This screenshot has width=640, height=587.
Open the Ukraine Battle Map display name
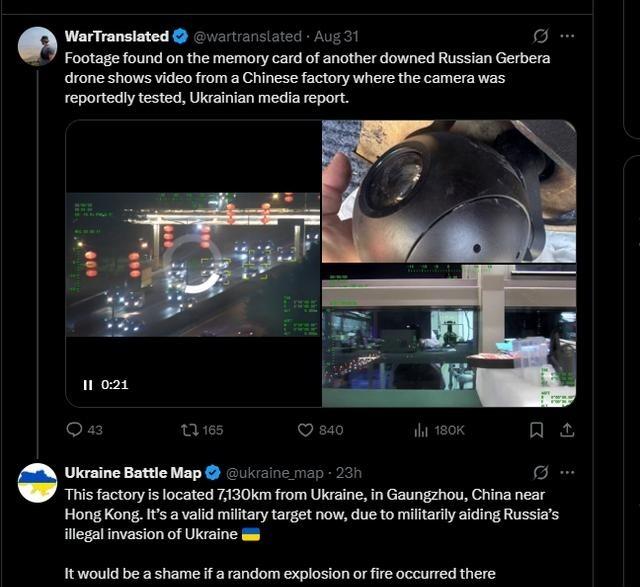tap(133, 473)
